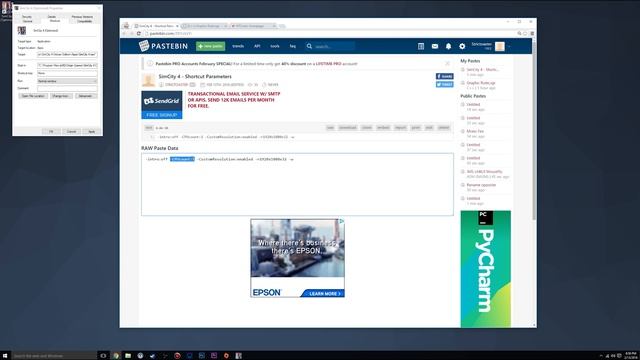Reload the page in browser
The image size is (640, 360).
click(x=139, y=33)
